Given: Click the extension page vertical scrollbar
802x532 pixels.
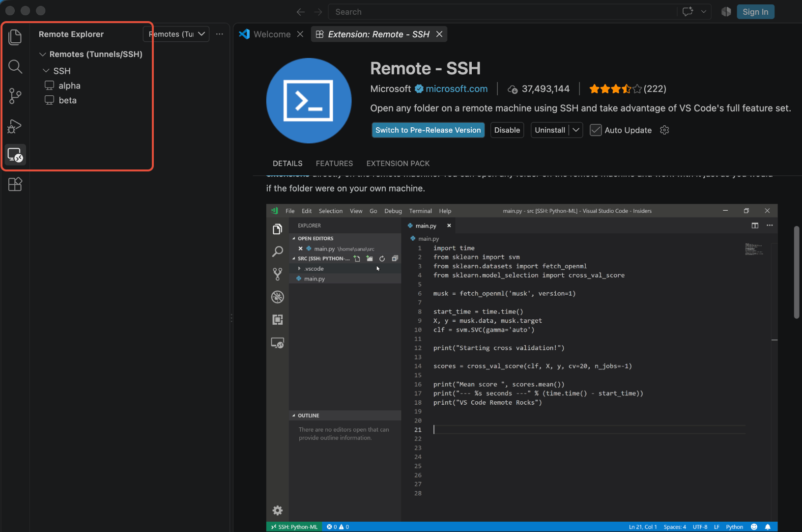Looking at the screenshot, I should point(797,273).
